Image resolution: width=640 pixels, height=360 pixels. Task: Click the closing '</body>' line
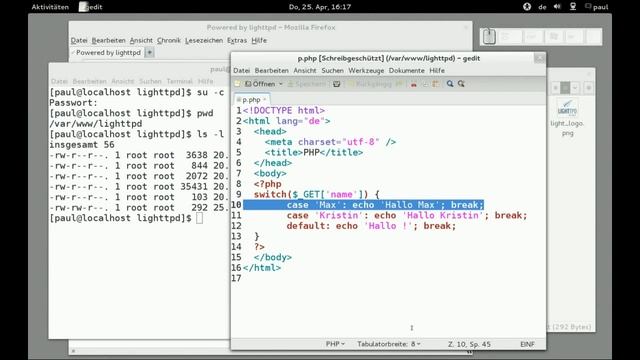coord(273,258)
